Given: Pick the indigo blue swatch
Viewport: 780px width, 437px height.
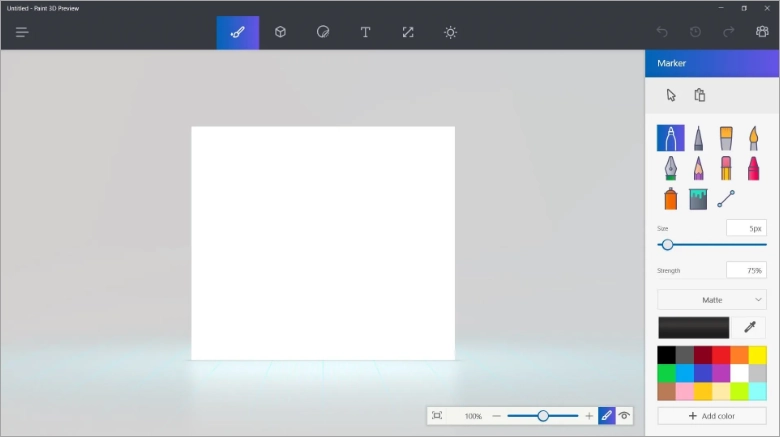Looking at the screenshot, I should [703, 373].
